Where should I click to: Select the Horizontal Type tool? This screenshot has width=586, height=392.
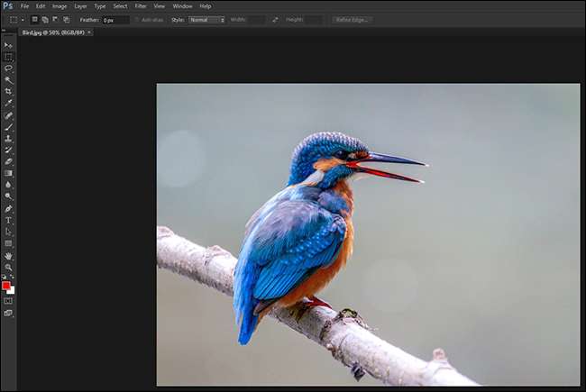[9, 220]
